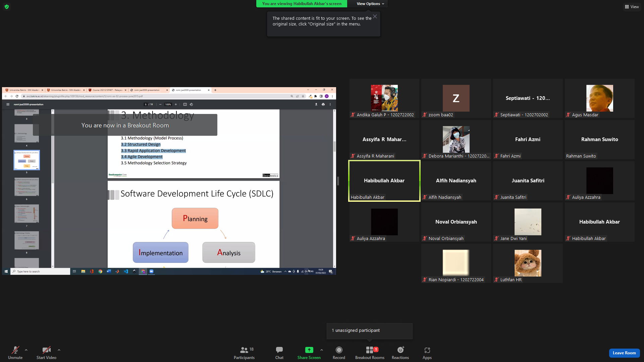
Task: Open the PDF viewer more actions menu
Action: pyautogui.click(x=330, y=104)
